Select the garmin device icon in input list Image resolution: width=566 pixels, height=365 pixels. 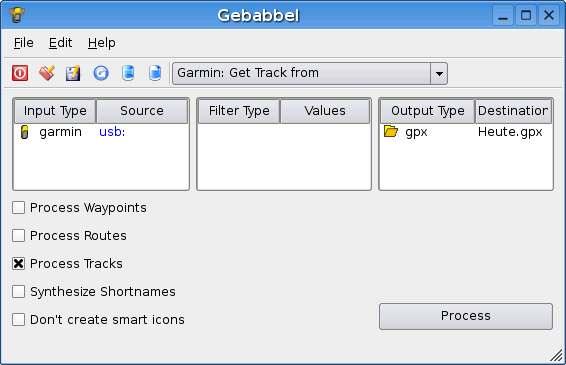pos(25,132)
